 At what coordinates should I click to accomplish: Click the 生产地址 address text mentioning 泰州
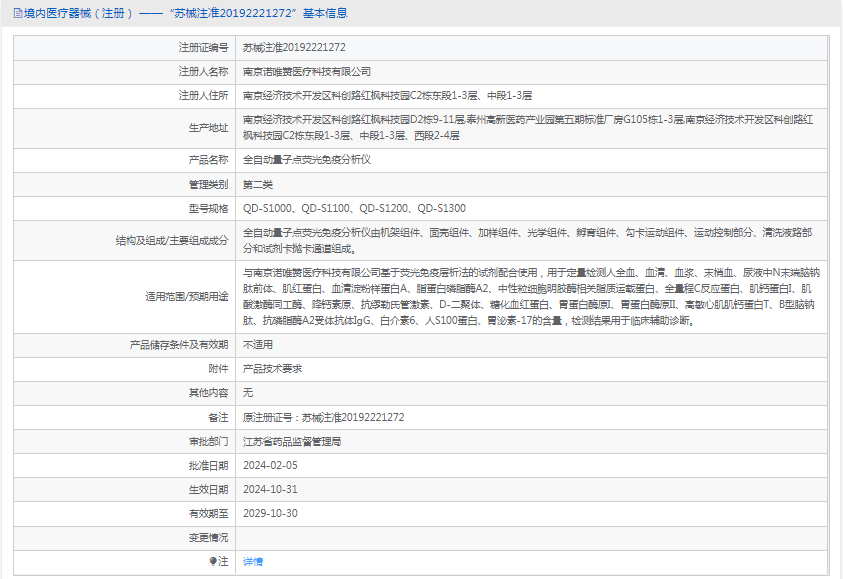[528, 127]
